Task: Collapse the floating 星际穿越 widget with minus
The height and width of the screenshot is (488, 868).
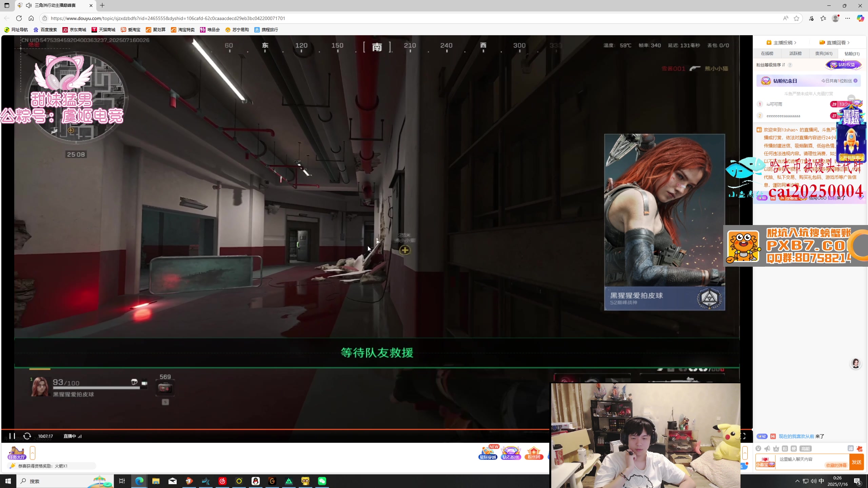Action: point(851,98)
